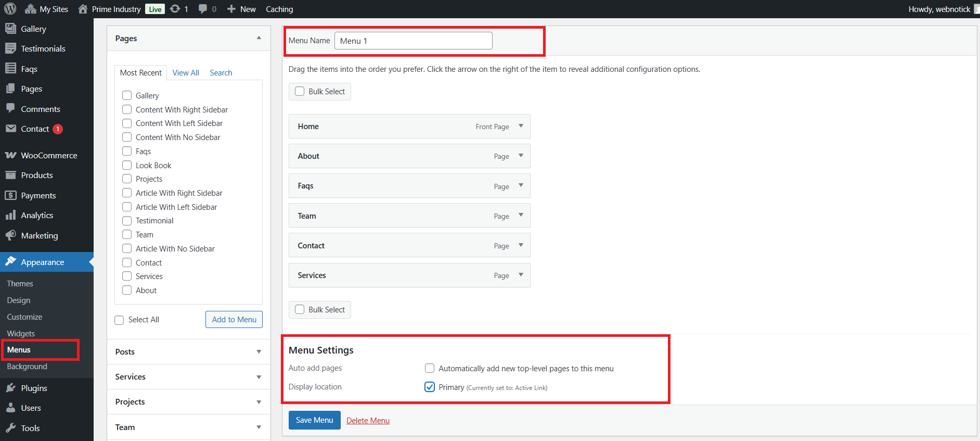Expand the Posts panel
The height and width of the screenshot is (441, 980).
click(259, 352)
